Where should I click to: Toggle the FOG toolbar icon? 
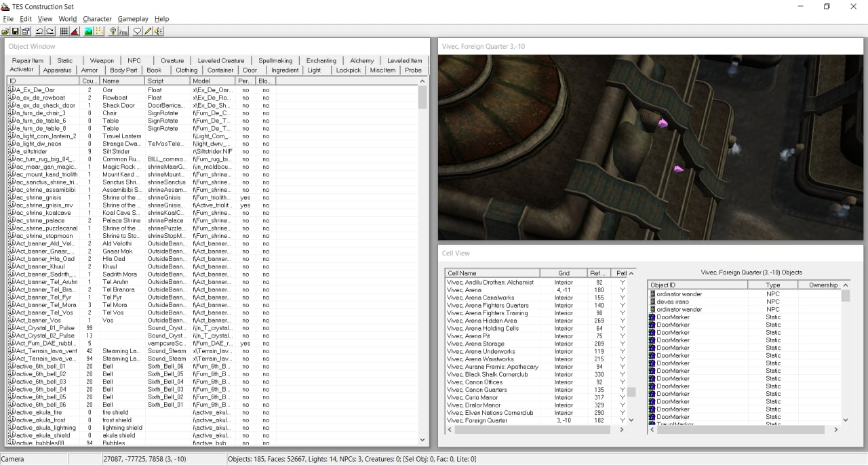123,31
